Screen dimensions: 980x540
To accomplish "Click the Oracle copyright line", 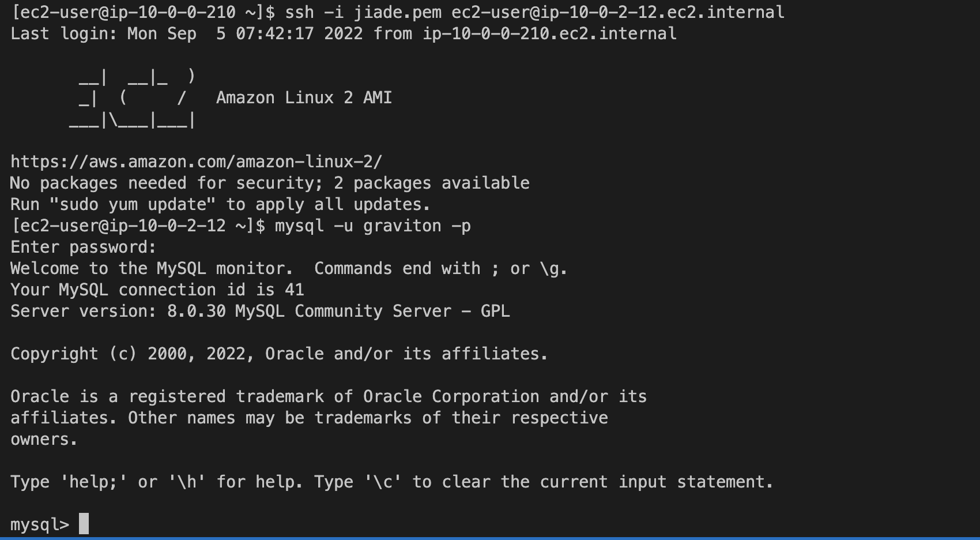I will click(279, 354).
